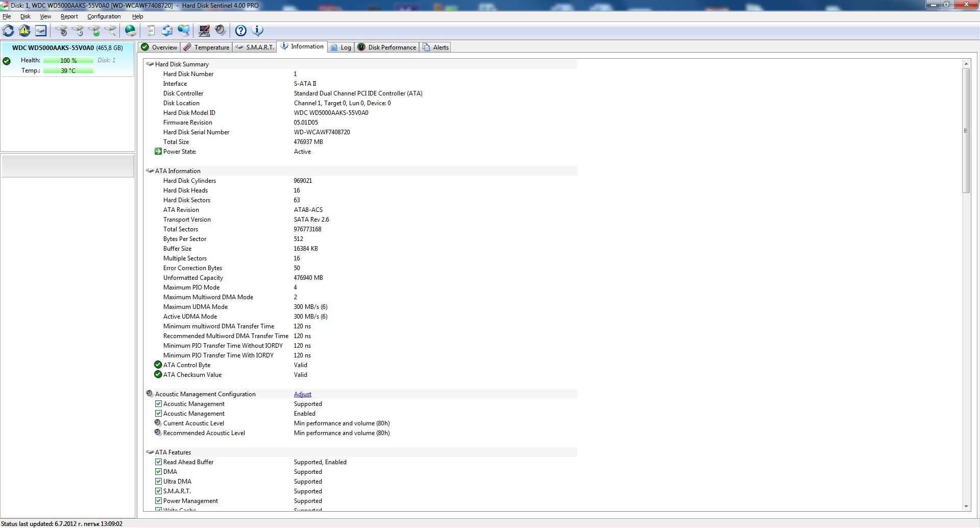Open the text report document icon
The width and height of the screenshot is (980, 528).
click(151, 31)
